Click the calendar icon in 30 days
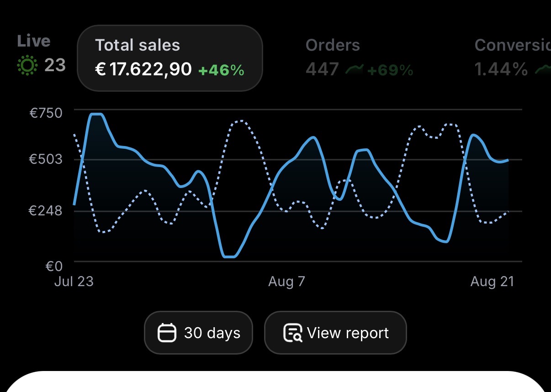Viewport: 551px width, 392px height. [167, 333]
